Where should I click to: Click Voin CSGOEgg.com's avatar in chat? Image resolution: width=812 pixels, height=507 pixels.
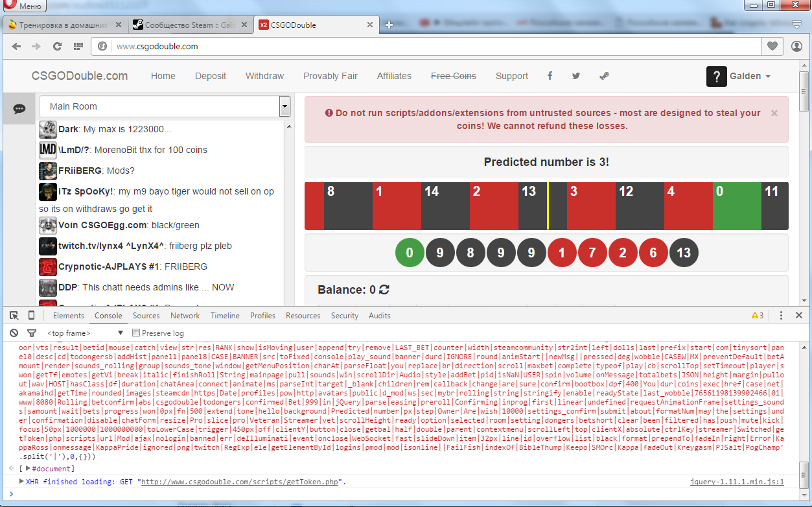click(48, 225)
